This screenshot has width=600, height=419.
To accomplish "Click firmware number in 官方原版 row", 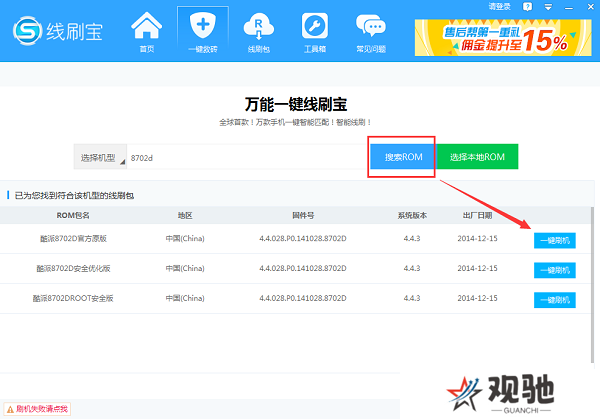I will coord(303,238).
